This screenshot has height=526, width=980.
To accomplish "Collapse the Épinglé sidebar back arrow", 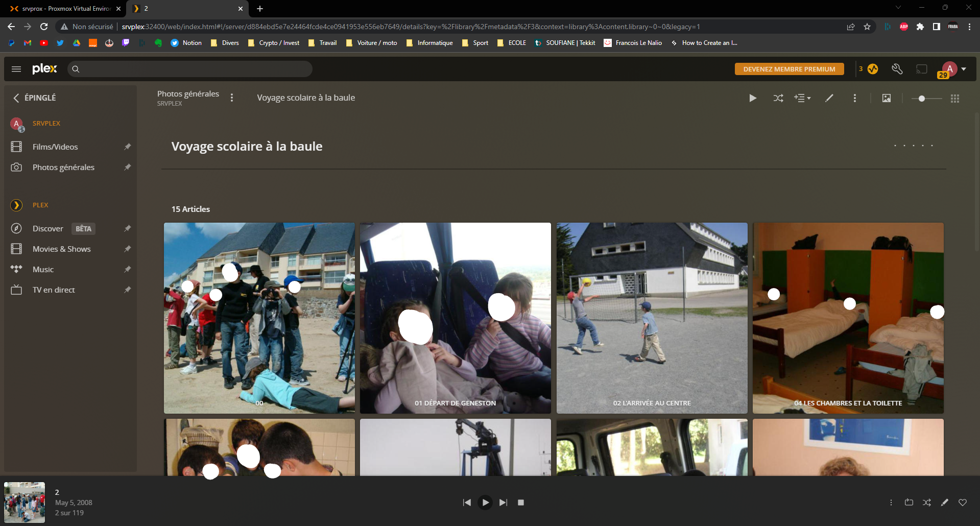I will pos(16,98).
